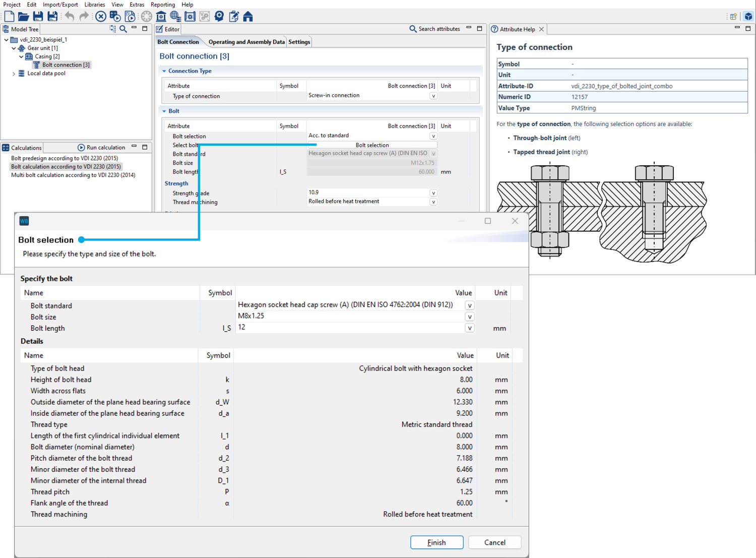Click the new project icon in toolbar
Image resolution: width=756 pixels, height=558 pixels.
pyautogui.click(x=9, y=17)
